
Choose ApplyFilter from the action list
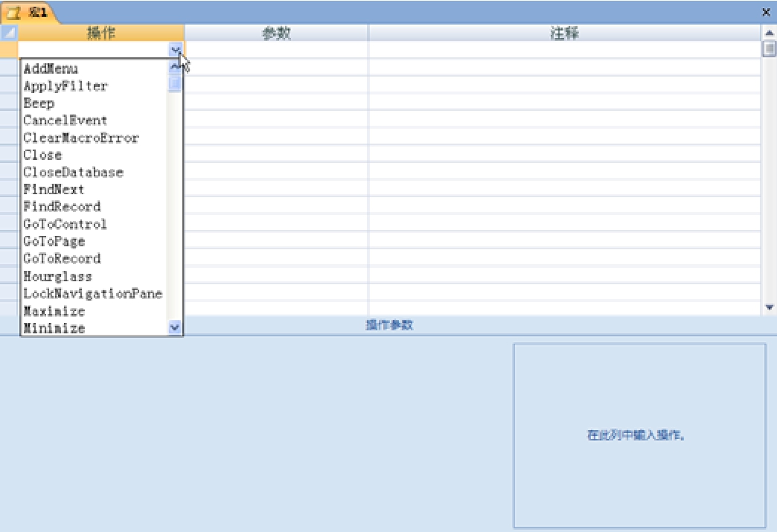(65, 86)
